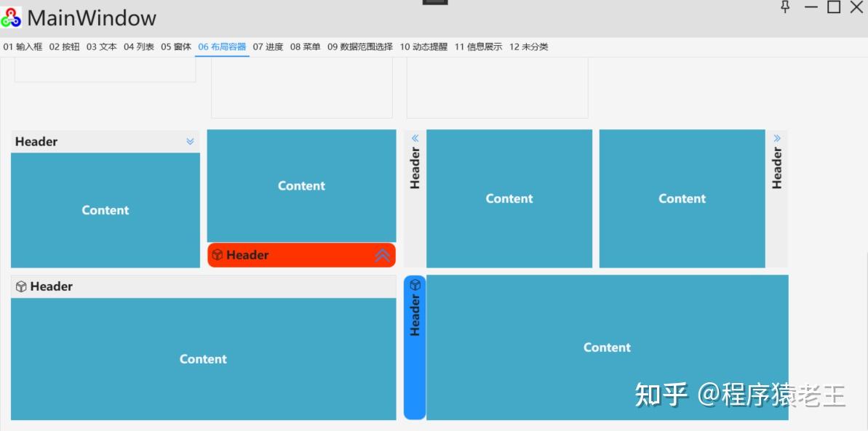Collapse the left vertical Header with the « chevron
The width and height of the screenshot is (868, 431).
[x=414, y=137]
